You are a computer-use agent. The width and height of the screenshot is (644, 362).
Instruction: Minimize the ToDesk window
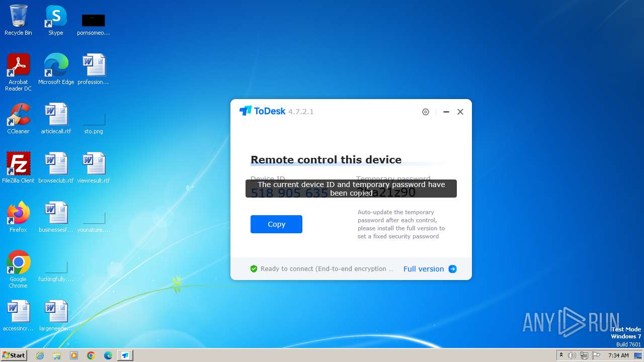446,112
